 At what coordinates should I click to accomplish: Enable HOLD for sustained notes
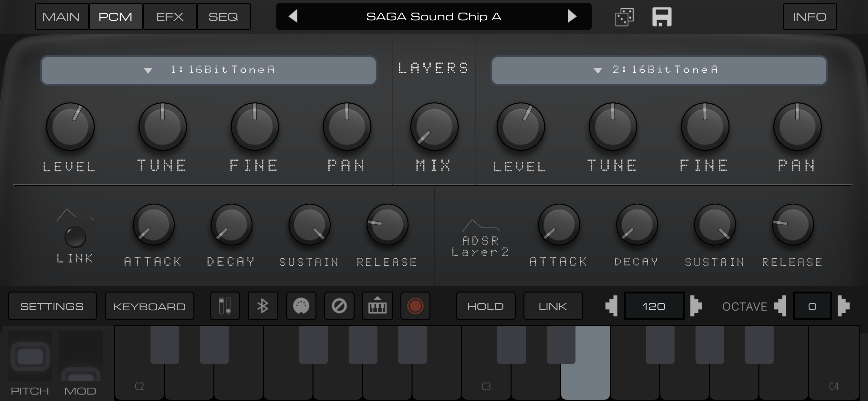(x=485, y=306)
